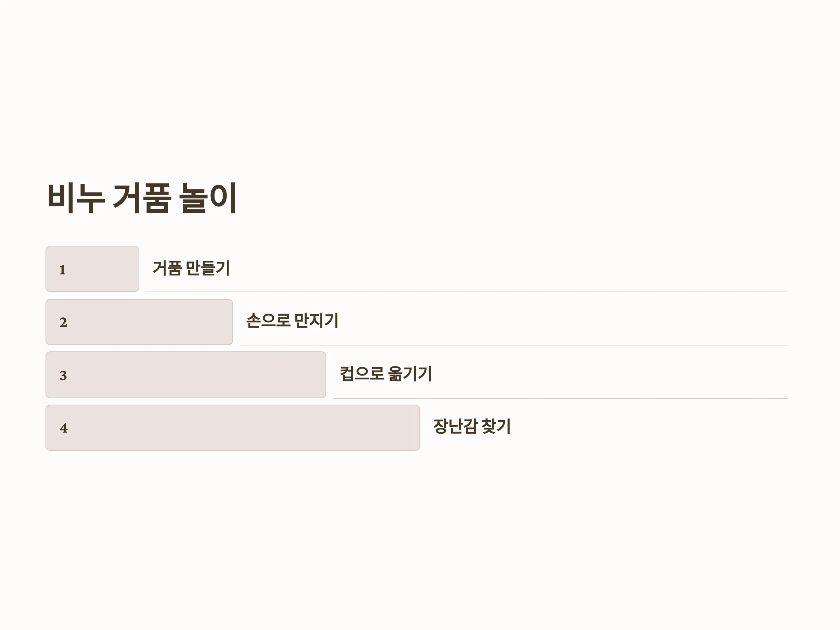
Task: Select the 장난감 찾기 step label
Action: (x=472, y=426)
